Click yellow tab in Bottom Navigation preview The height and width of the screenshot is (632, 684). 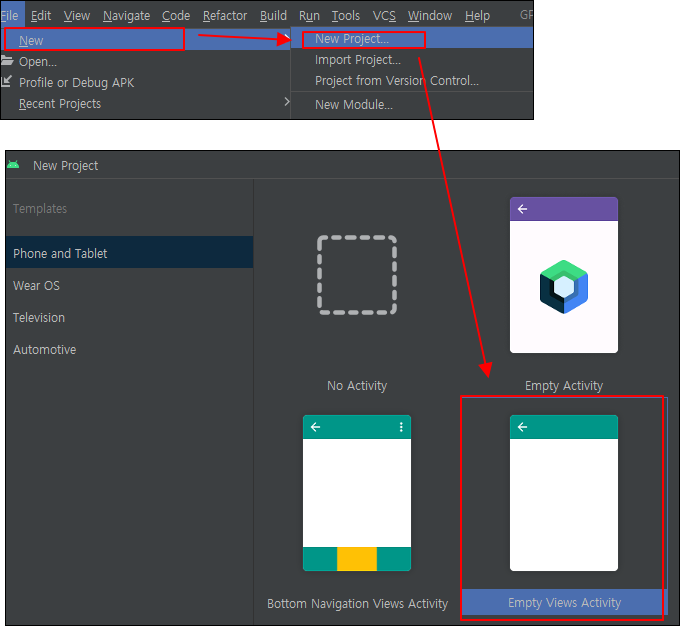coord(357,559)
